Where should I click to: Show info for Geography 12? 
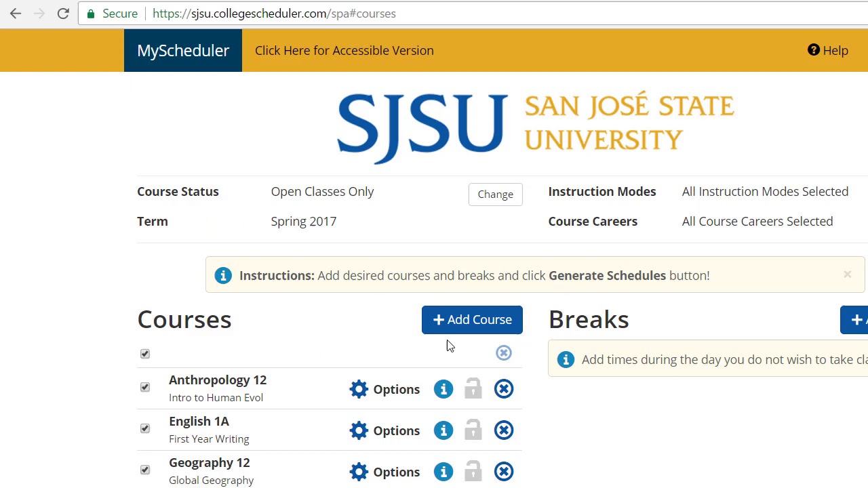coord(443,472)
